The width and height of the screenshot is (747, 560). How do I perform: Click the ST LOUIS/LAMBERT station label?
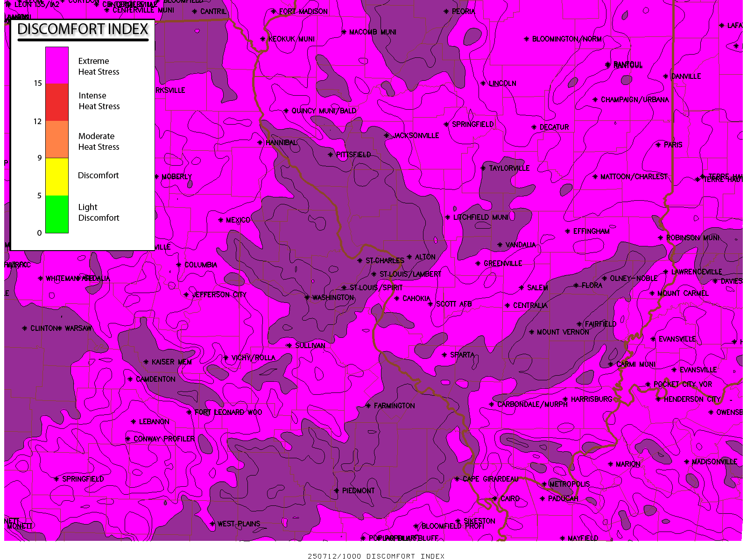click(410, 274)
